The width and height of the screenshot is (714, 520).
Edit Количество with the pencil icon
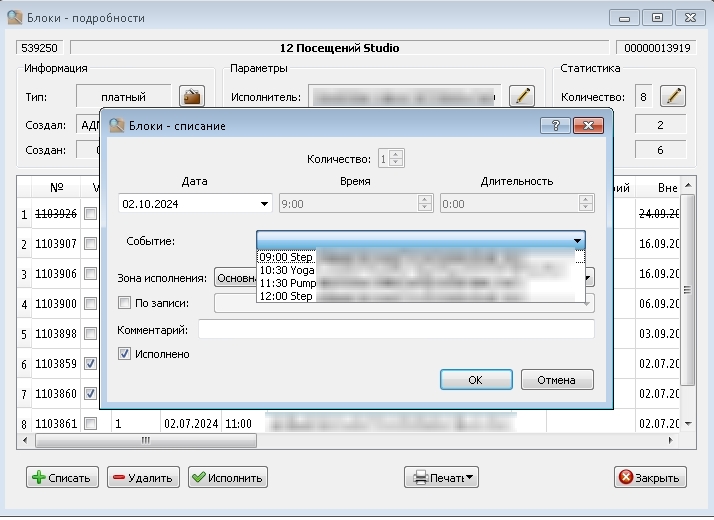673,96
